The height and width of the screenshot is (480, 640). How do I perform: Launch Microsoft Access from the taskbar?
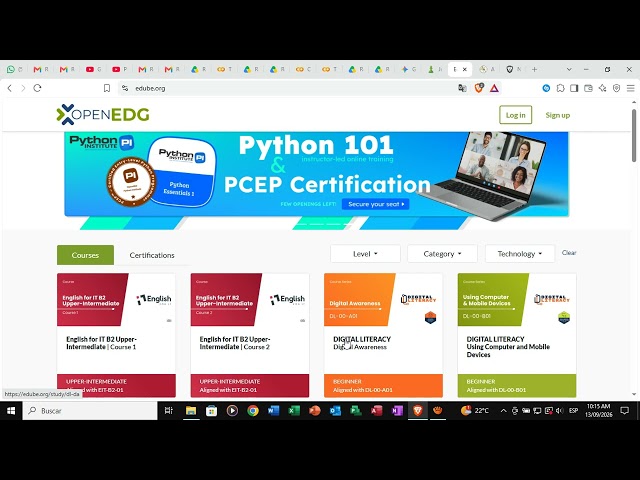coord(376,411)
